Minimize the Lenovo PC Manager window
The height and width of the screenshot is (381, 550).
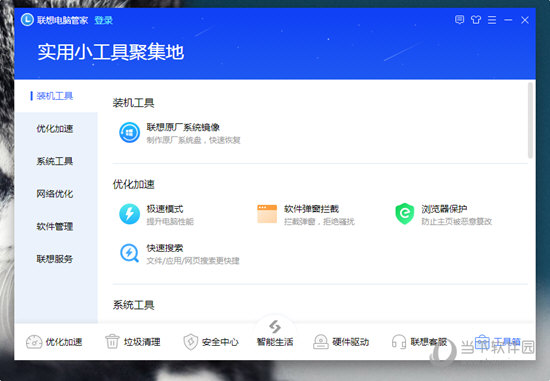(508, 20)
